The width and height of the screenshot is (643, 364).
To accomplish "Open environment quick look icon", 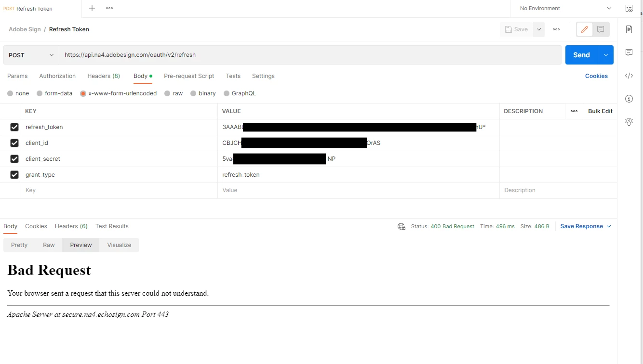I will [629, 8].
